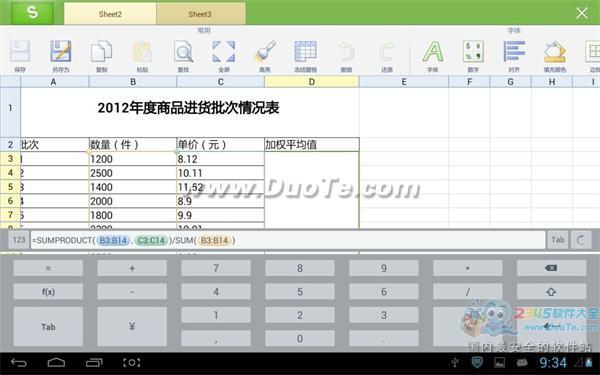Tap the 1 key on the keypad
Image resolution: width=600 pixels, height=375 pixels.
[216, 315]
